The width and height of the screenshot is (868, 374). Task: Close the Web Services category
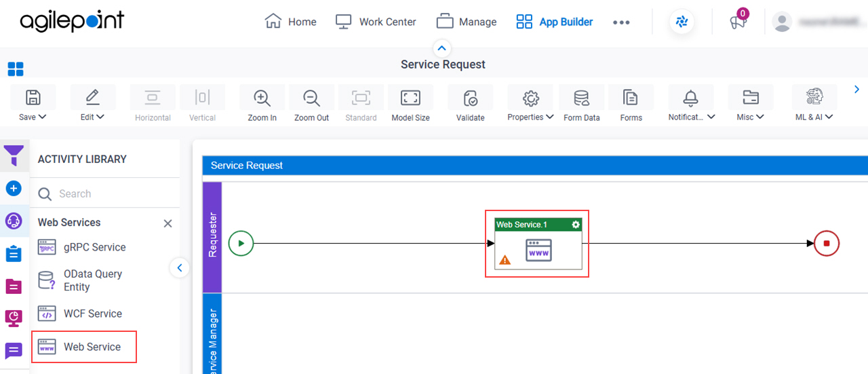click(x=167, y=223)
